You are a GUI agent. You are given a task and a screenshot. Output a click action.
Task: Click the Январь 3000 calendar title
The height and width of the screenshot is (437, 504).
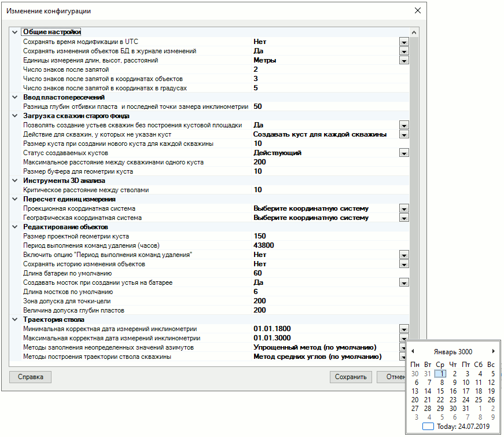click(453, 352)
